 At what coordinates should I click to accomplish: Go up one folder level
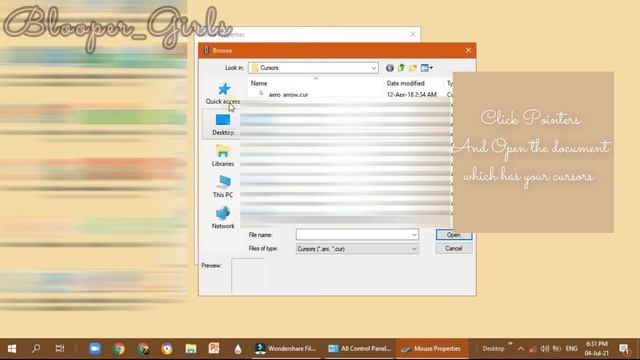pos(401,68)
